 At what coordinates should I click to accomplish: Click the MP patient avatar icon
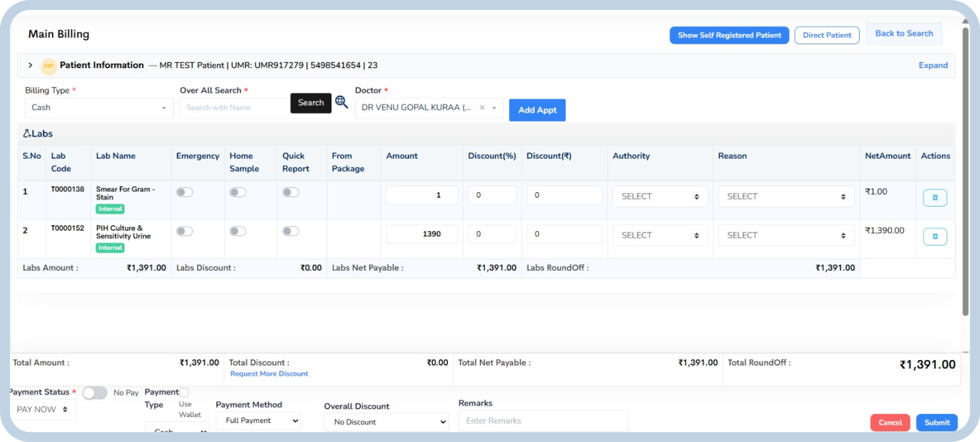[x=48, y=66]
